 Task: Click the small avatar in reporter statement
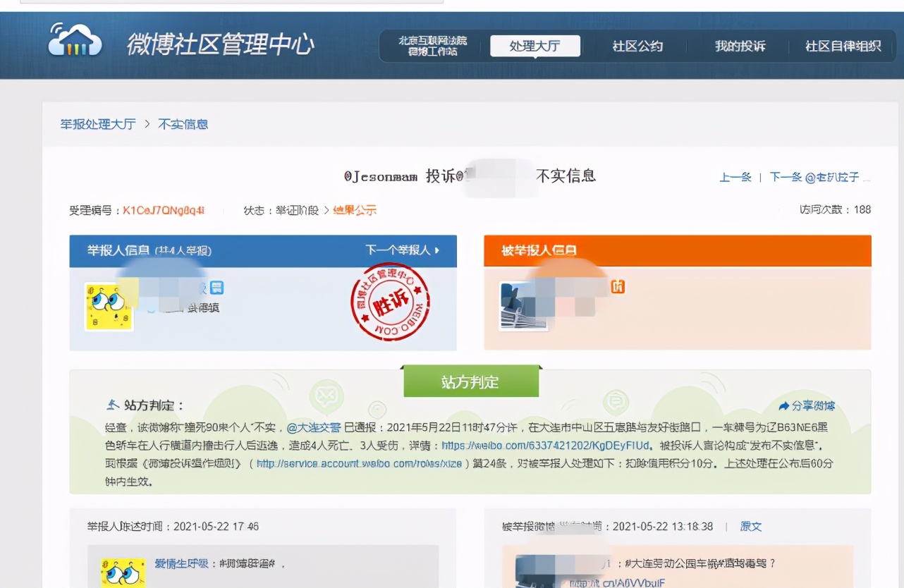coord(123,572)
